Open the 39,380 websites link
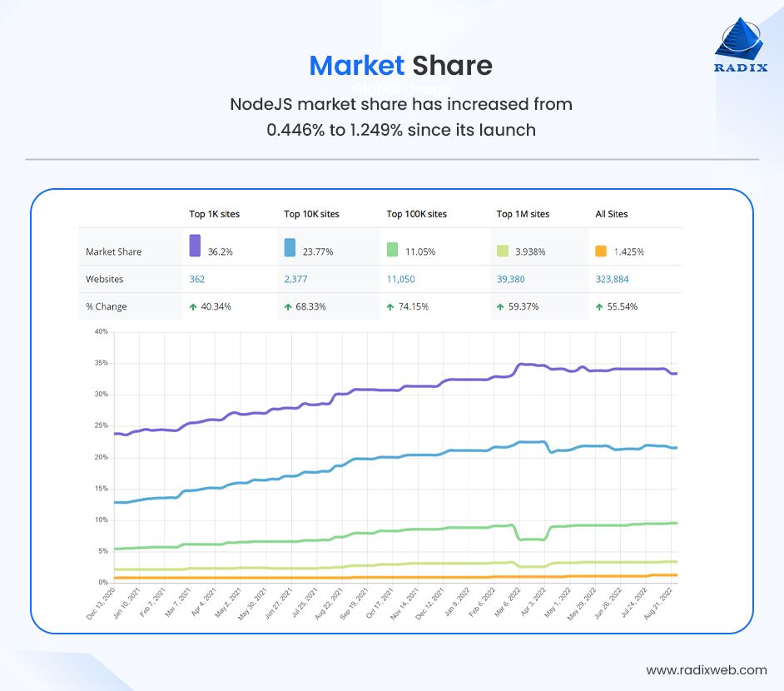 [511, 279]
